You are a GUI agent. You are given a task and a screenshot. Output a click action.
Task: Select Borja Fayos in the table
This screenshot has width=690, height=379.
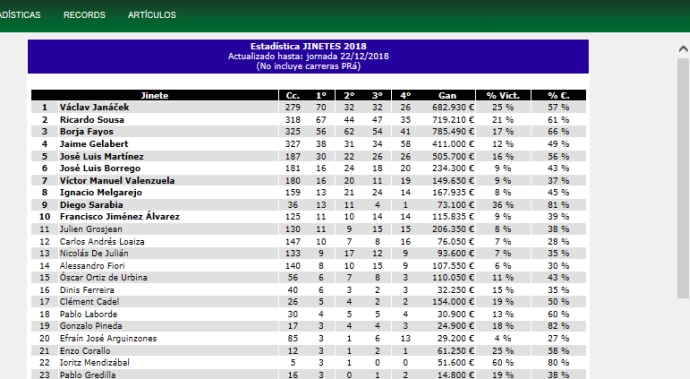87,131
